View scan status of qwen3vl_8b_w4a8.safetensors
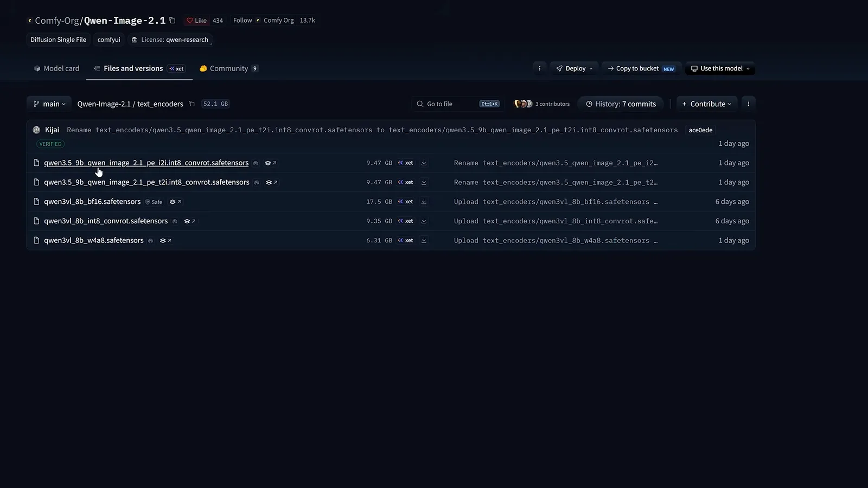The width and height of the screenshot is (868, 488). (x=151, y=241)
